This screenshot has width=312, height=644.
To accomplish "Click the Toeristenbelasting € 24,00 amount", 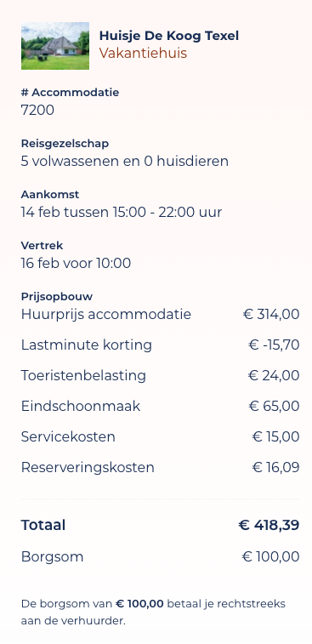I will click(x=274, y=375).
